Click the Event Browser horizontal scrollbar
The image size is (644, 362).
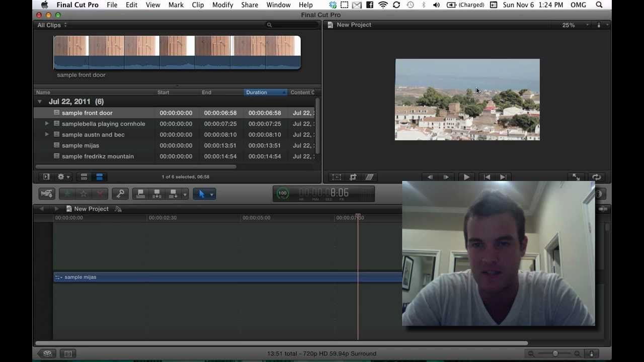(135, 166)
